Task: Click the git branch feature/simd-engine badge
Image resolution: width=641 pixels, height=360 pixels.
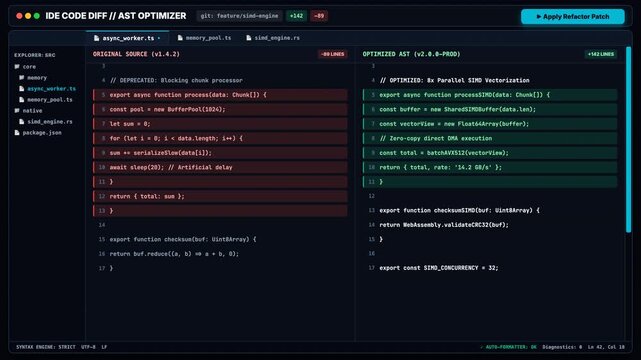Action: 239,16
